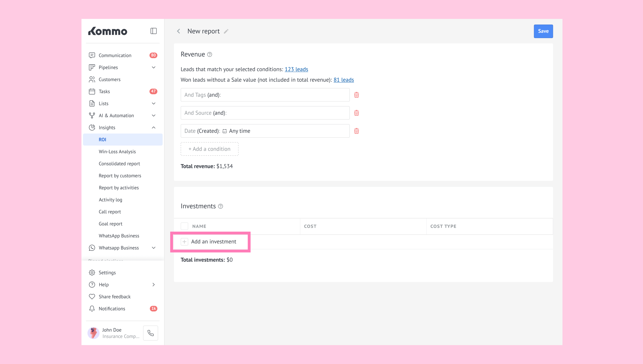Click the And Tags condition field
This screenshot has width=643, height=364.
point(265,95)
